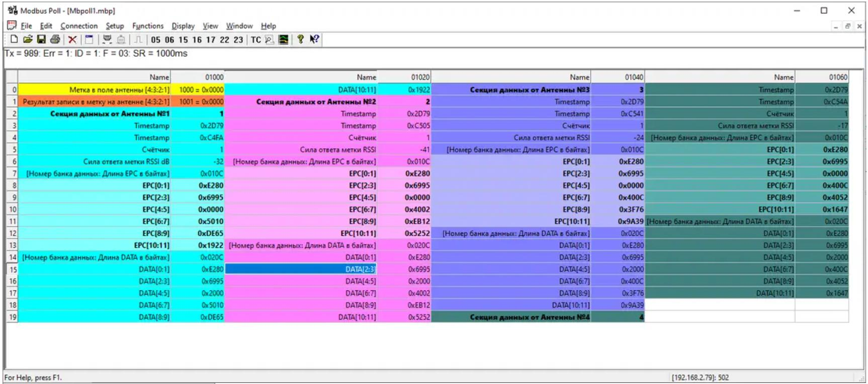
Task: Open the window definition icon
Action: (x=89, y=40)
